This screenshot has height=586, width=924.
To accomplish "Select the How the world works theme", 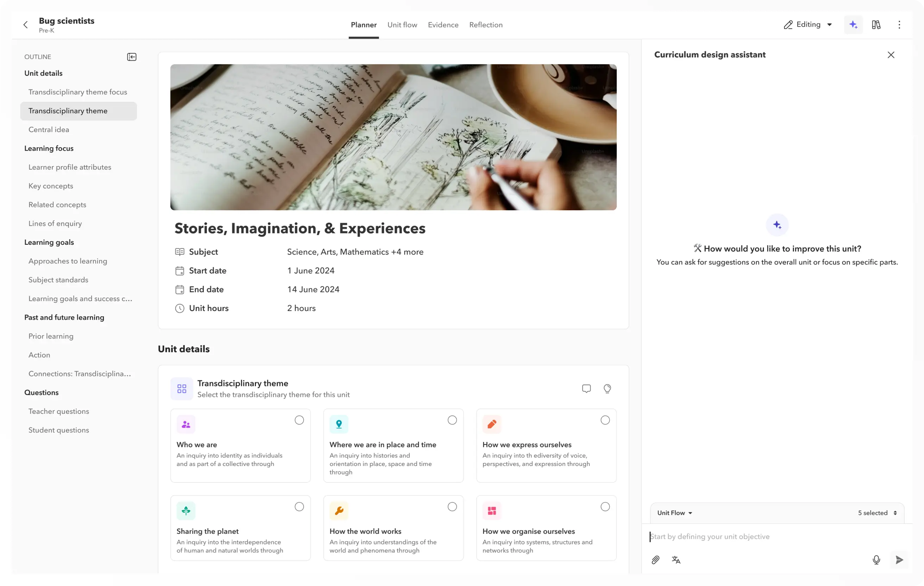I will (452, 507).
